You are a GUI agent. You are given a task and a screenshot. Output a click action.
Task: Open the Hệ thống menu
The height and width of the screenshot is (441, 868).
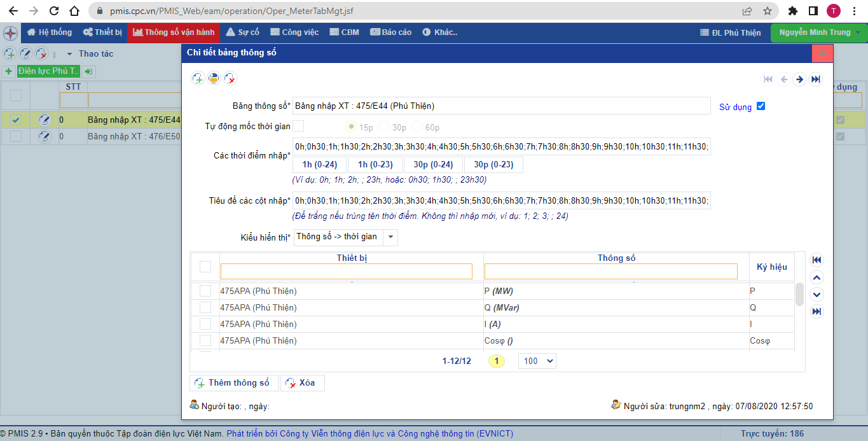49,32
